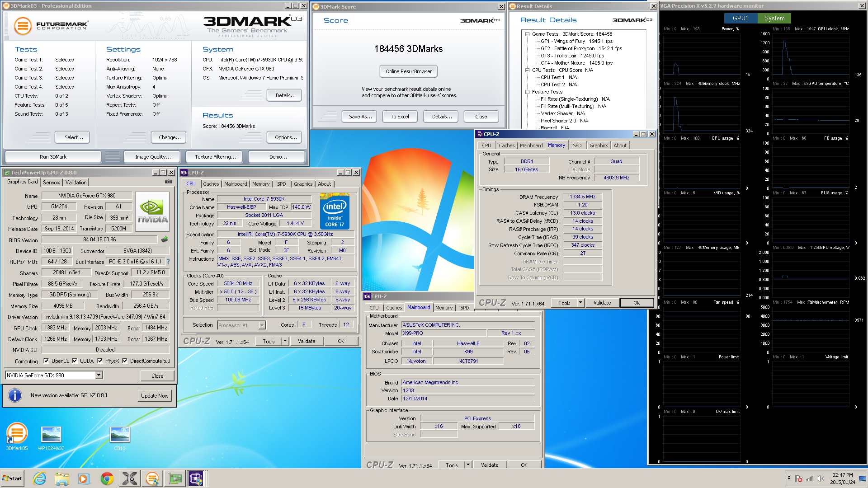Viewport: 868px width, 488px height.
Task: Click the Action Center flag tray icon
Action: (799, 479)
